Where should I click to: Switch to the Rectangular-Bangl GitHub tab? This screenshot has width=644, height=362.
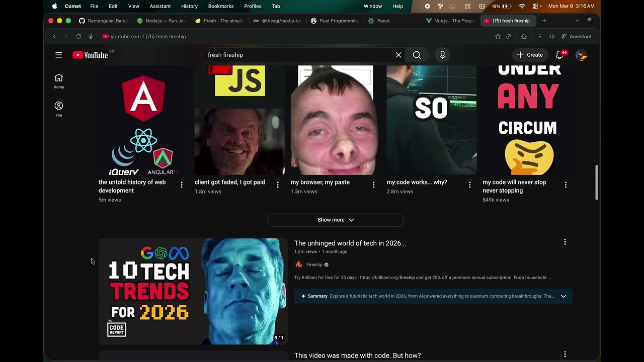[103, 21]
